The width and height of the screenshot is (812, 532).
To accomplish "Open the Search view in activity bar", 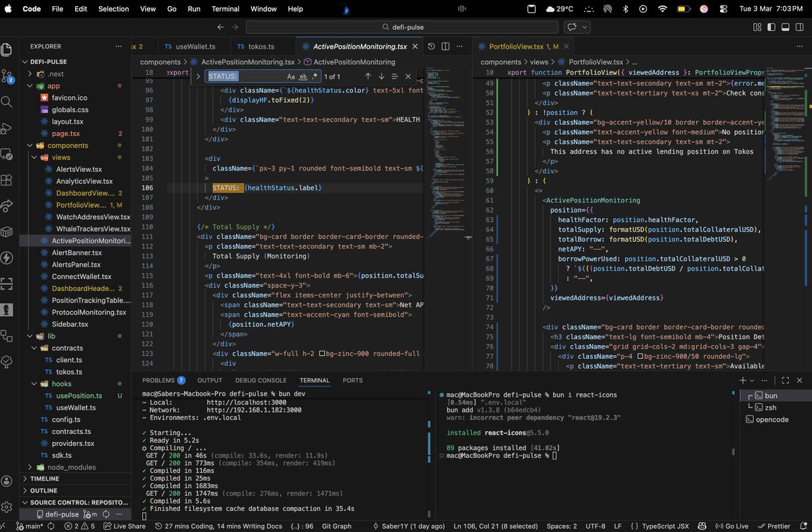I will coord(7,102).
